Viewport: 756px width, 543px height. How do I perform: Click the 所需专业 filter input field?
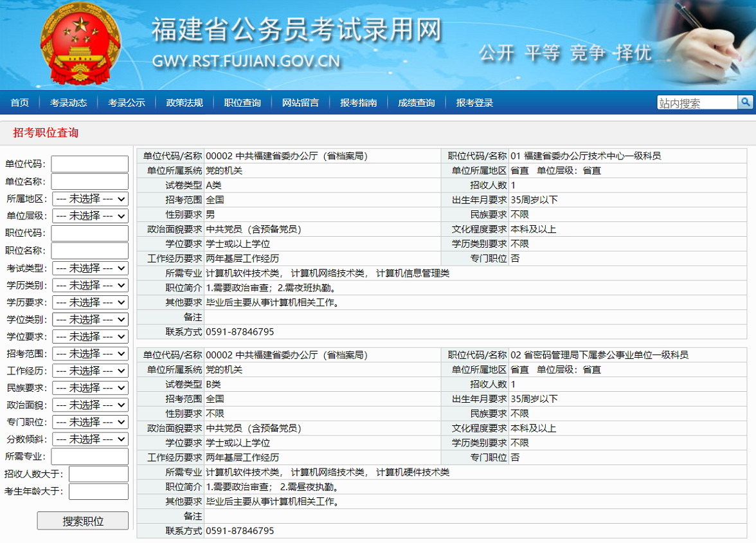[90, 456]
